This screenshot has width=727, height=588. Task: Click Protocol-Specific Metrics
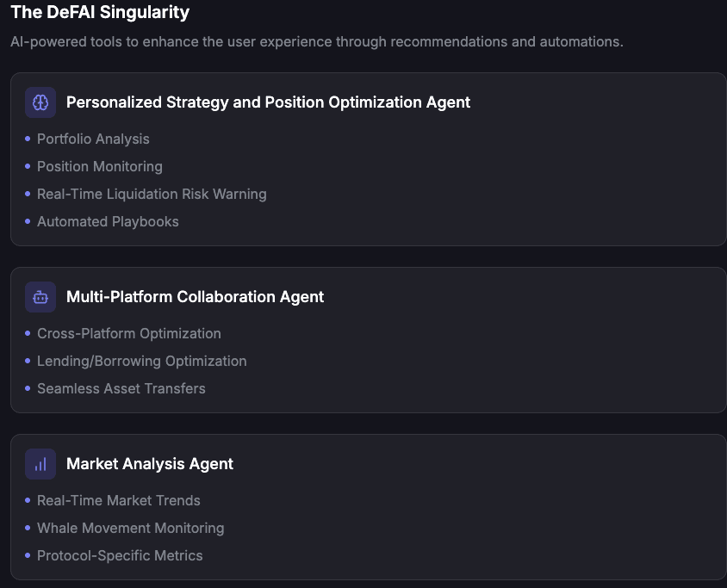(120, 555)
